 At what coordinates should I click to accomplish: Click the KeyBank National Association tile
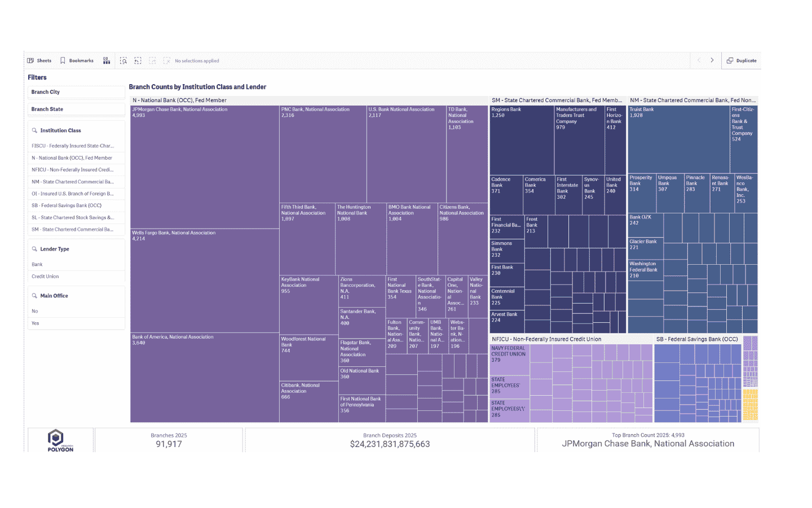tap(309, 305)
